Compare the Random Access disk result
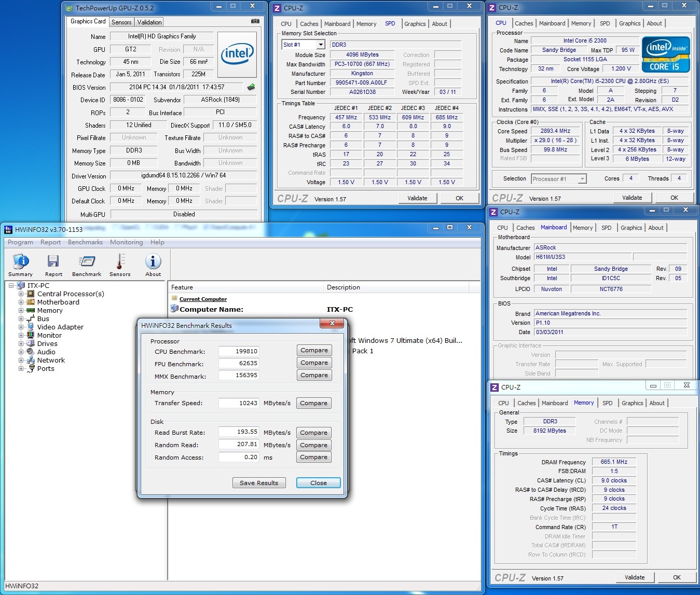 tap(314, 457)
